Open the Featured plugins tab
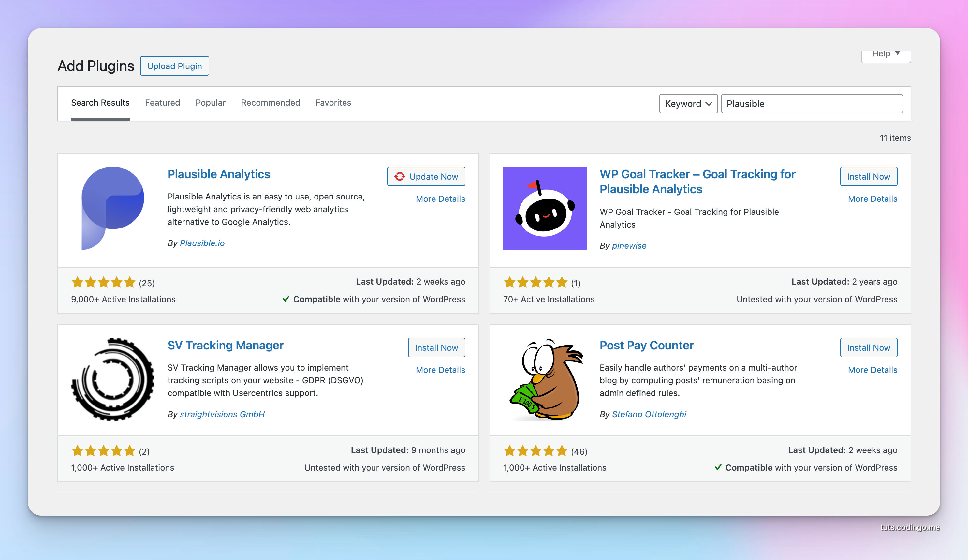Screen dimensions: 968x560 tap(163, 103)
